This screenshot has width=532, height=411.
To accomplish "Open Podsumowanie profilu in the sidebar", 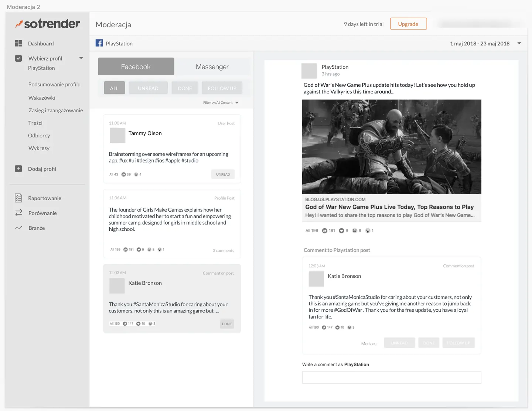I will [54, 84].
